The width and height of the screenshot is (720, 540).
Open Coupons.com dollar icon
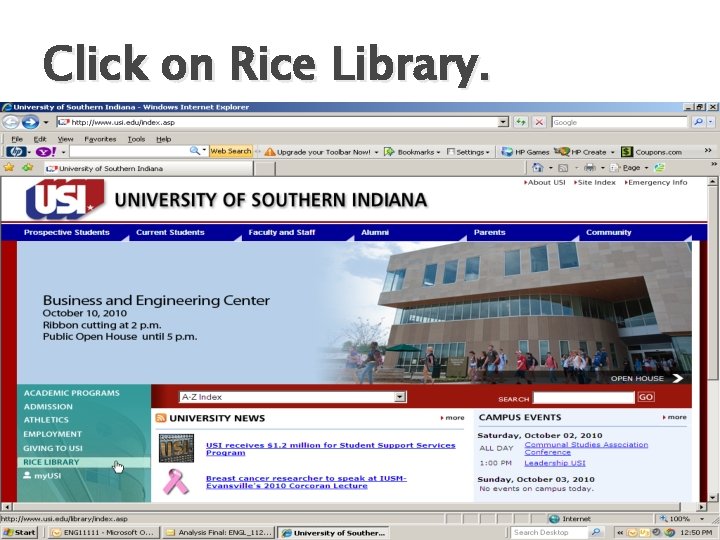(x=627, y=152)
